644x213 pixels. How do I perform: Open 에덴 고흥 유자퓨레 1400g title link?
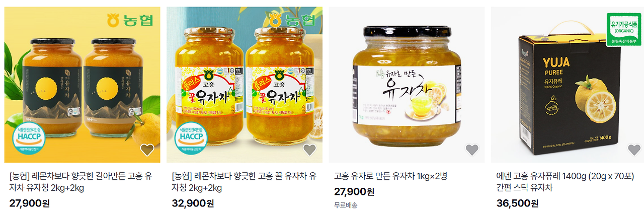565,182
